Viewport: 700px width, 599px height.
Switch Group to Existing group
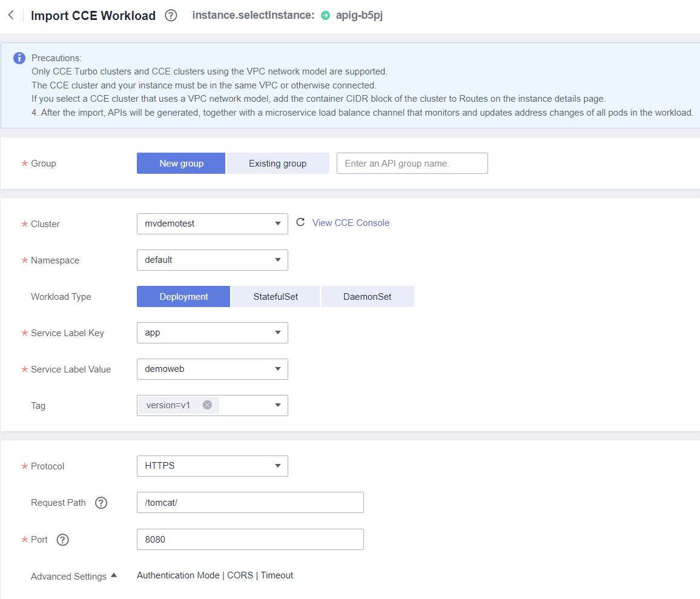tap(277, 163)
